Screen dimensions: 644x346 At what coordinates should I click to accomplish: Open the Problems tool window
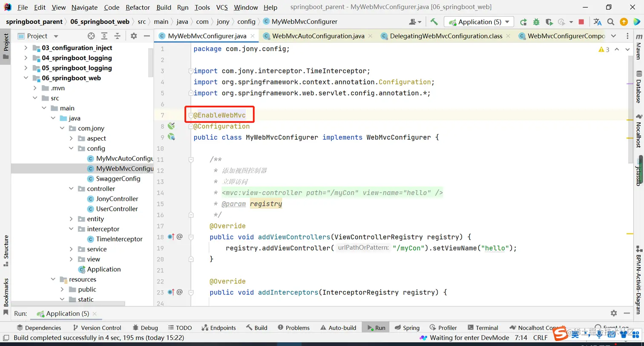293,328
